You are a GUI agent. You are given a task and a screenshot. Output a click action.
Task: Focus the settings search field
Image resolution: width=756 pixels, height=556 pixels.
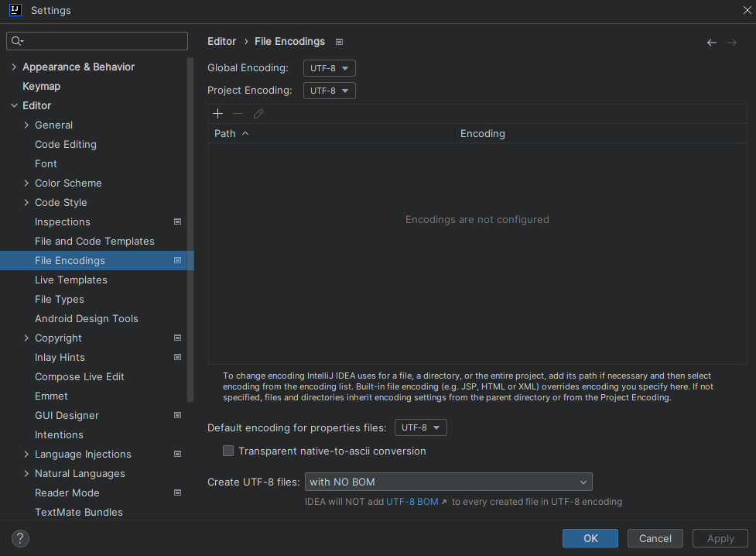(97, 41)
